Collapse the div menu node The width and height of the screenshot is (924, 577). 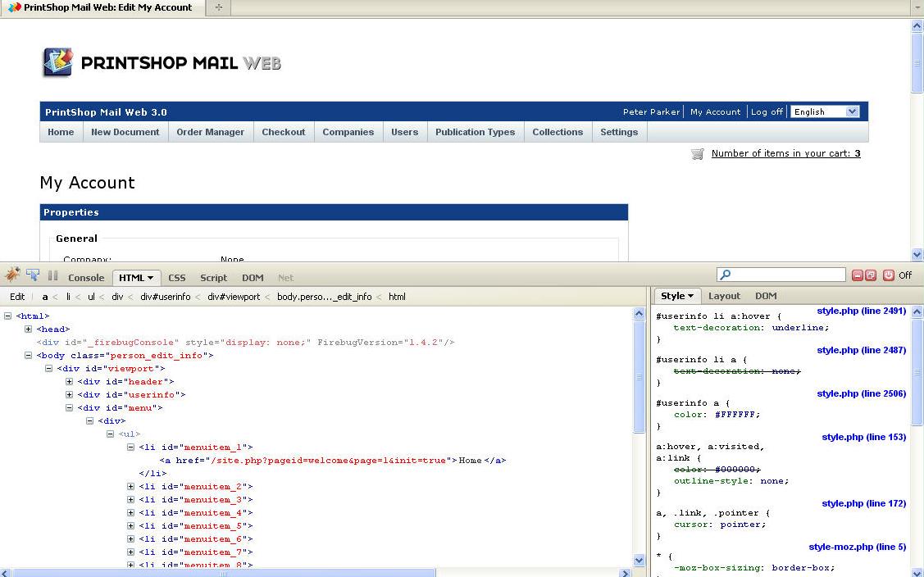coord(70,407)
